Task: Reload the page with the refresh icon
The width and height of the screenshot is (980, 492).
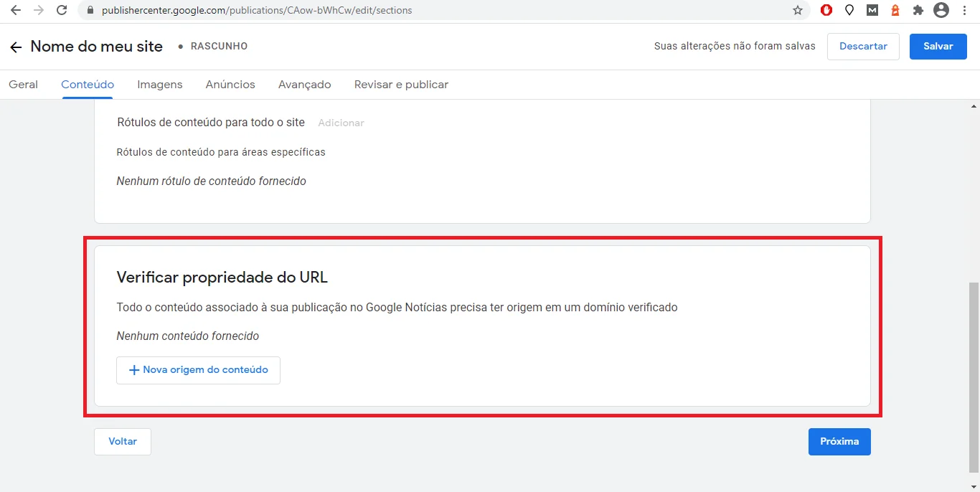Action: 62,11
